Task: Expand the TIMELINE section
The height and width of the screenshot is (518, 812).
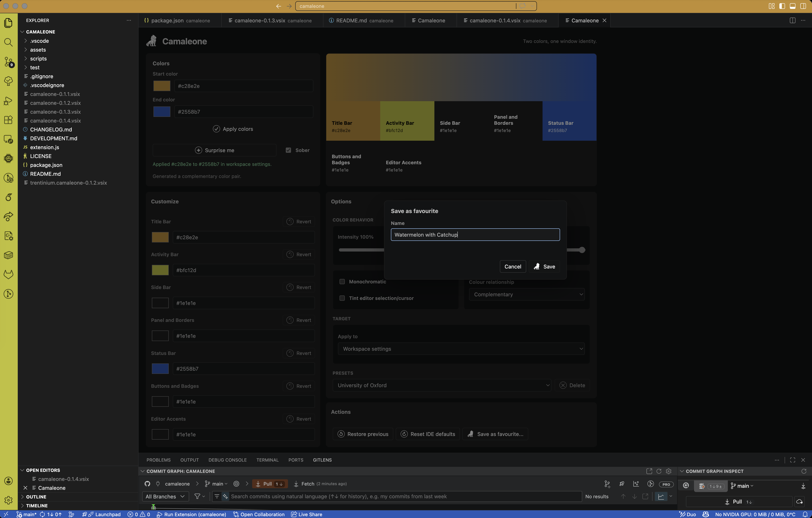Action: [37, 506]
